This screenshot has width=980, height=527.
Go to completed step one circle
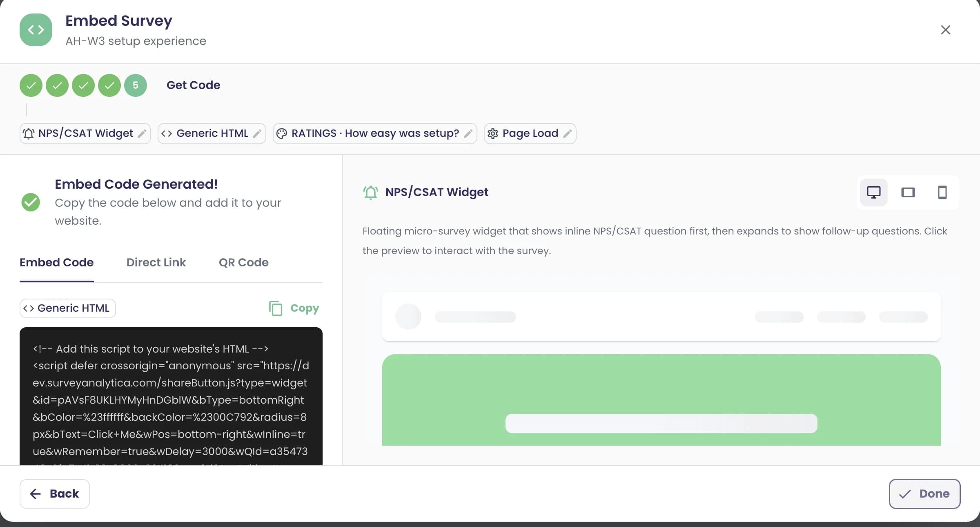click(31, 85)
